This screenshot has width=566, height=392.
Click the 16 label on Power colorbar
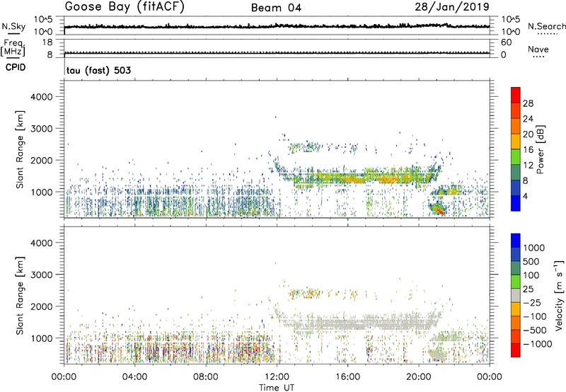pos(528,150)
